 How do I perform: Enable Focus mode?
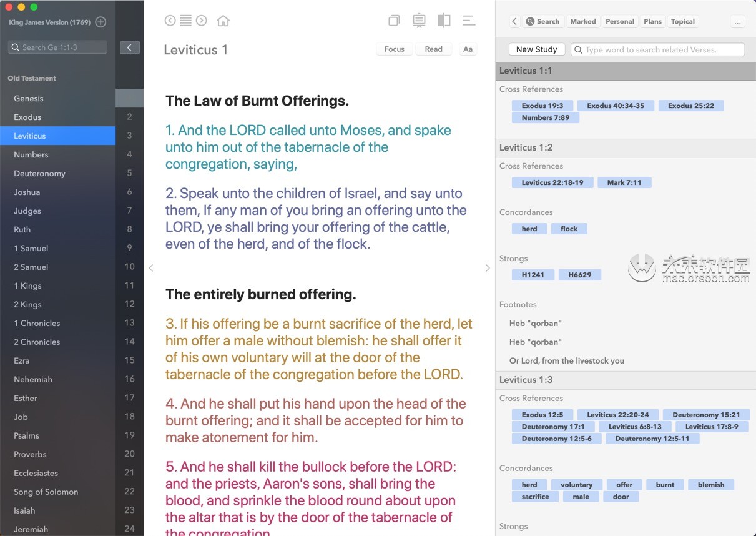395,49
